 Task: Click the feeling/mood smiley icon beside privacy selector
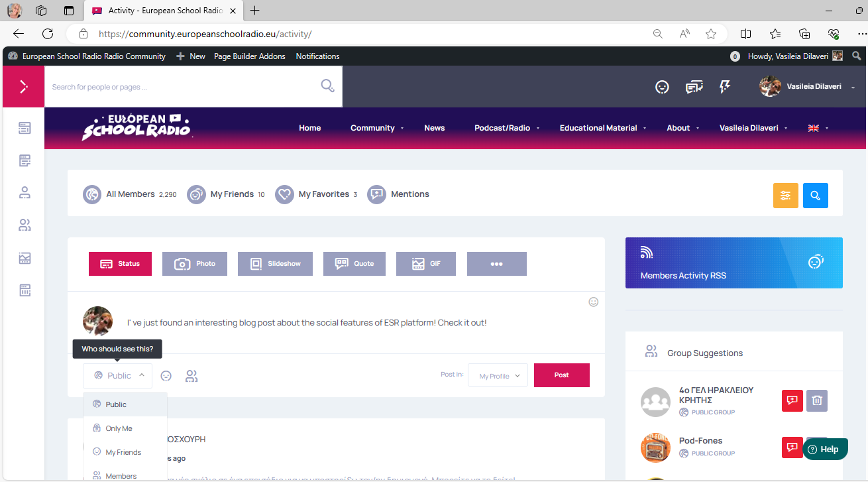pyautogui.click(x=166, y=376)
